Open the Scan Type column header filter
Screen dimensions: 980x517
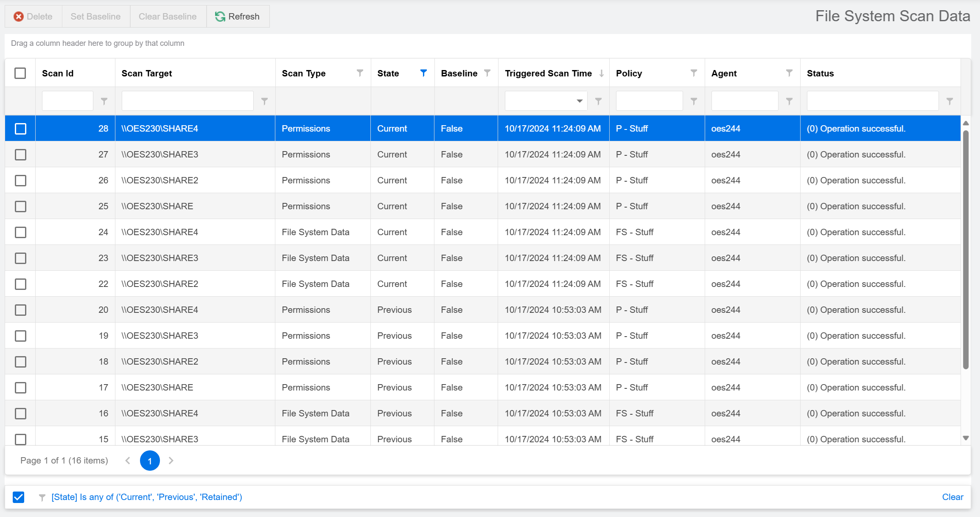[360, 73]
